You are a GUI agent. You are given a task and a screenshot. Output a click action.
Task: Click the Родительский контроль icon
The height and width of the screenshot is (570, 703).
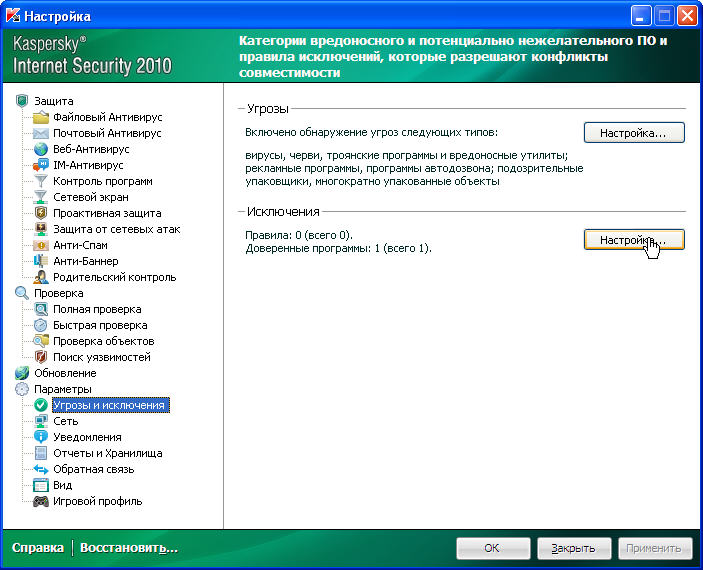(41, 277)
